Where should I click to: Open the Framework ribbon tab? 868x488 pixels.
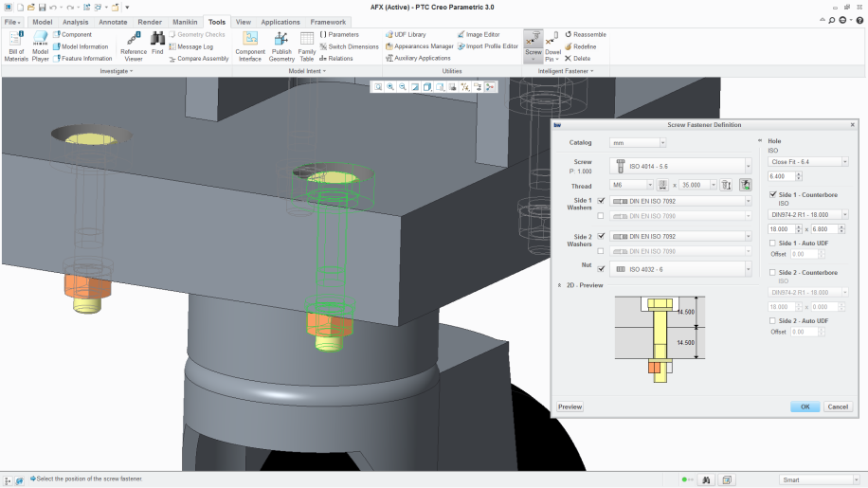pos(328,22)
